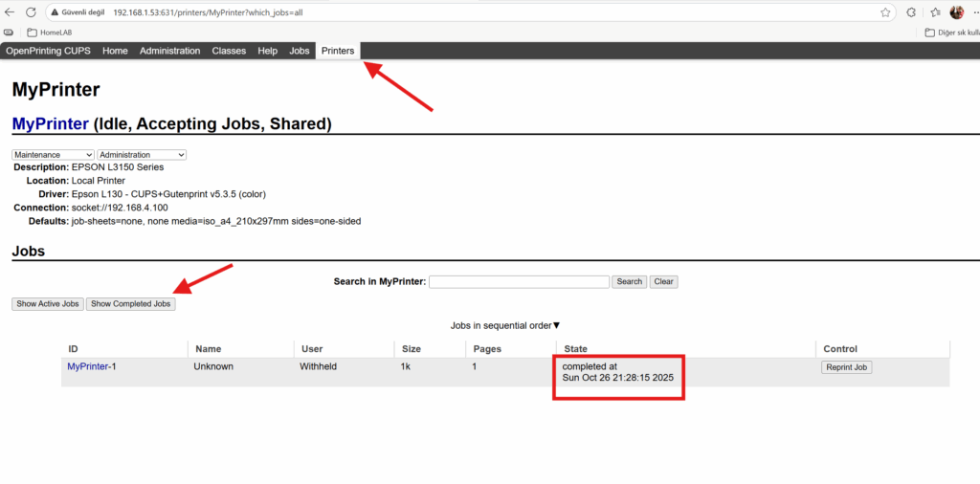Click the Show Completed Jobs button

coord(130,304)
